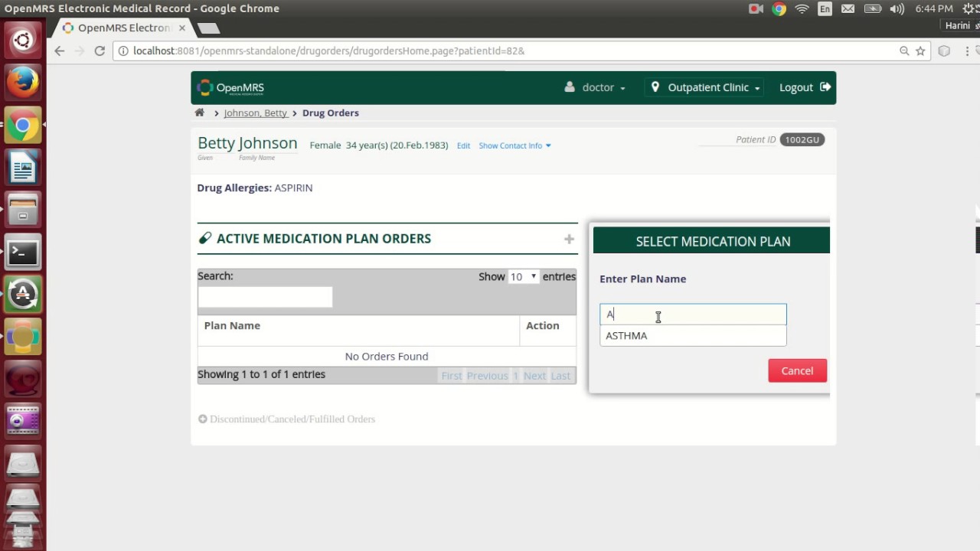
Task: Click the location pin icon next to Outpatient Clinic
Action: pos(655,87)
